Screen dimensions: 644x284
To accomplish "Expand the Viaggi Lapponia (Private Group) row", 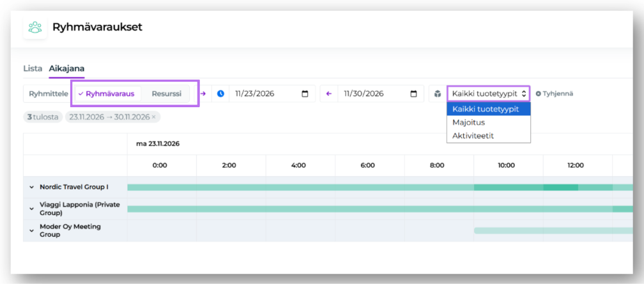I will click(32, 209).
